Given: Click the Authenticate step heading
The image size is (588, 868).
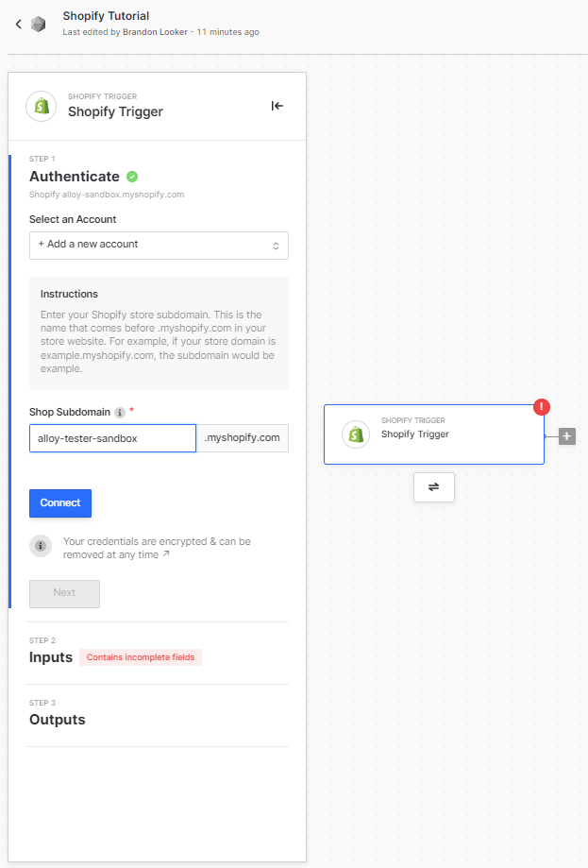Looking at the screenshot, I should 75,177.
